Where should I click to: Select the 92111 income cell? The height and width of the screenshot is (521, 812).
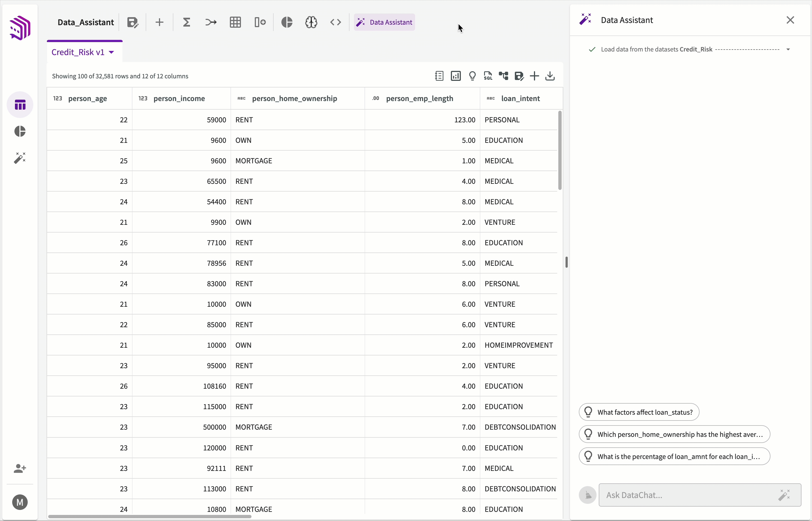click(x=181, y=468)
